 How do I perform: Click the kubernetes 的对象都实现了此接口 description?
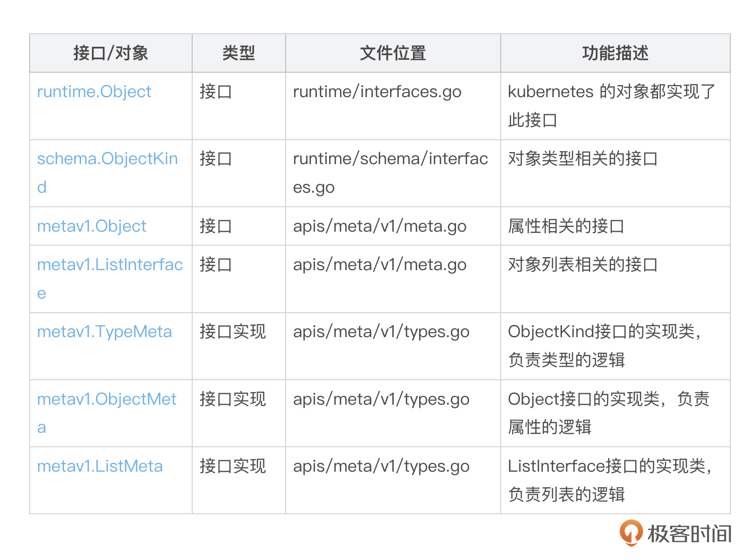pos(611,106)
